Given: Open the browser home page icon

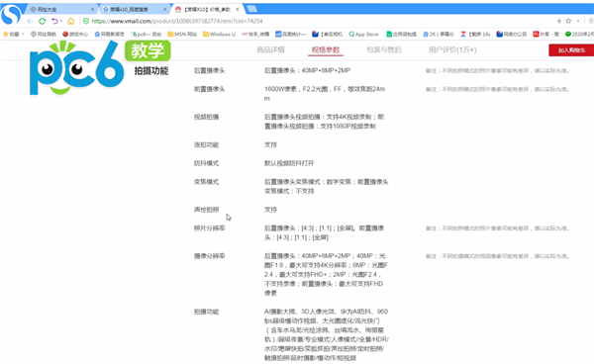Looking at the screenshot, I should click(x=71, y=21).
